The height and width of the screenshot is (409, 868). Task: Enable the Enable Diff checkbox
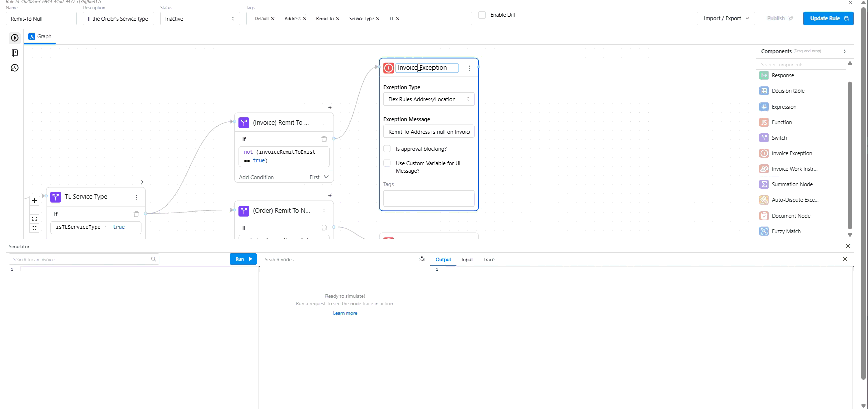482,15
